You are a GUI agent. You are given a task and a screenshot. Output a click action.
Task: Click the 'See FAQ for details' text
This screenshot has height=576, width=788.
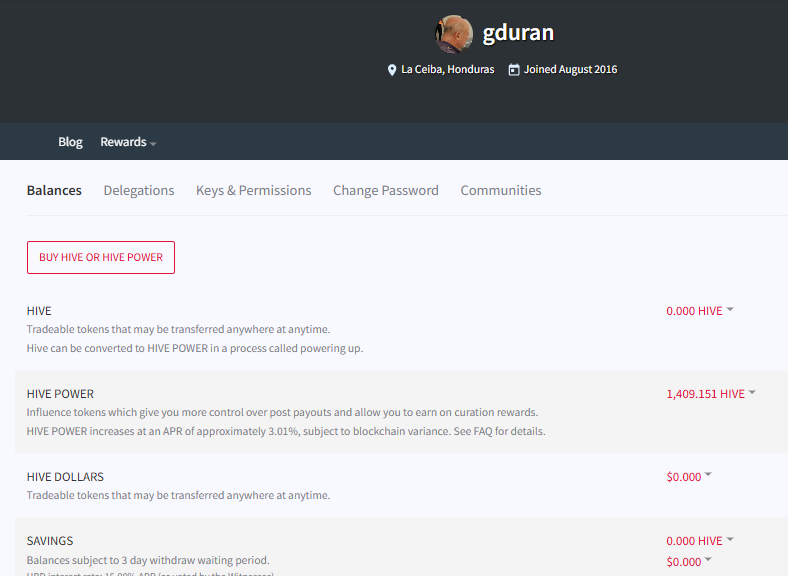click(500, 431)
